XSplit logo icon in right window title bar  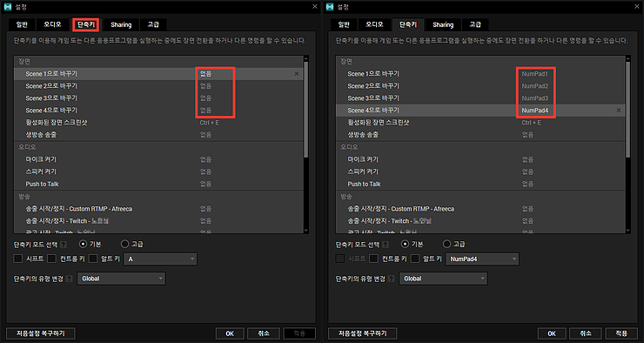point(330,7)
